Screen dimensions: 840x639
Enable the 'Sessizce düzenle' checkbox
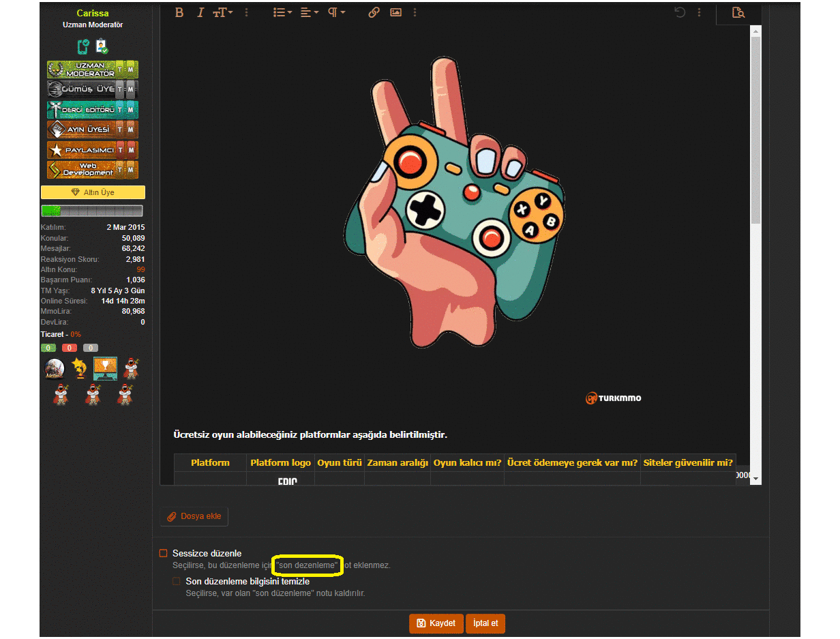[x=164, y=553]
